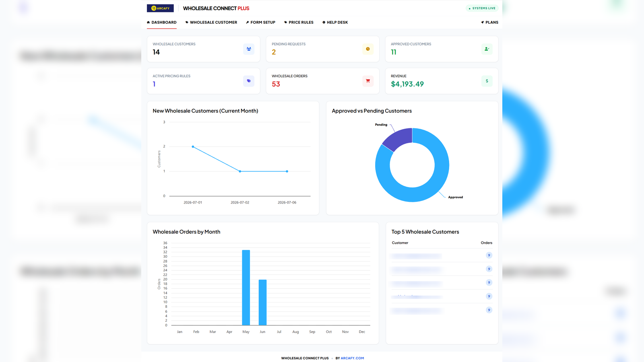Click the Active Pricing Rules tag icon
Image resolution: width=644 pixels, height=362 pixels.
pyautogui.click(x=249, y=81)
